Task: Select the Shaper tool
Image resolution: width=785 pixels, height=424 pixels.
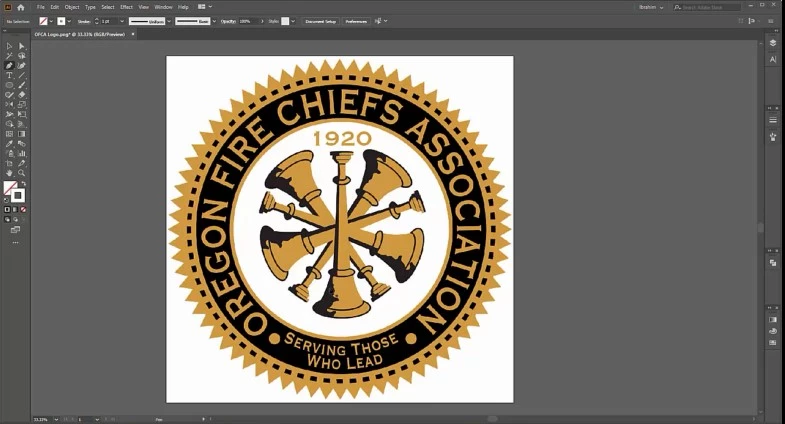Action: click(x=9, y=95)
